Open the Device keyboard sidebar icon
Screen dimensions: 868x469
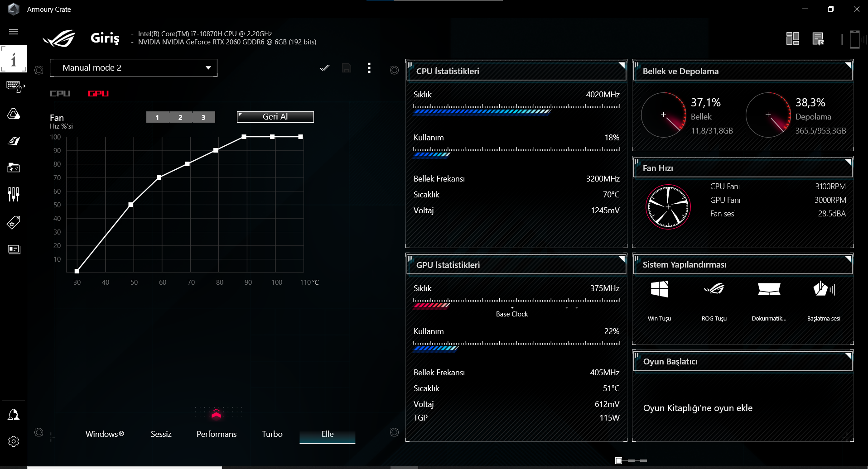(x=14, y=86)
